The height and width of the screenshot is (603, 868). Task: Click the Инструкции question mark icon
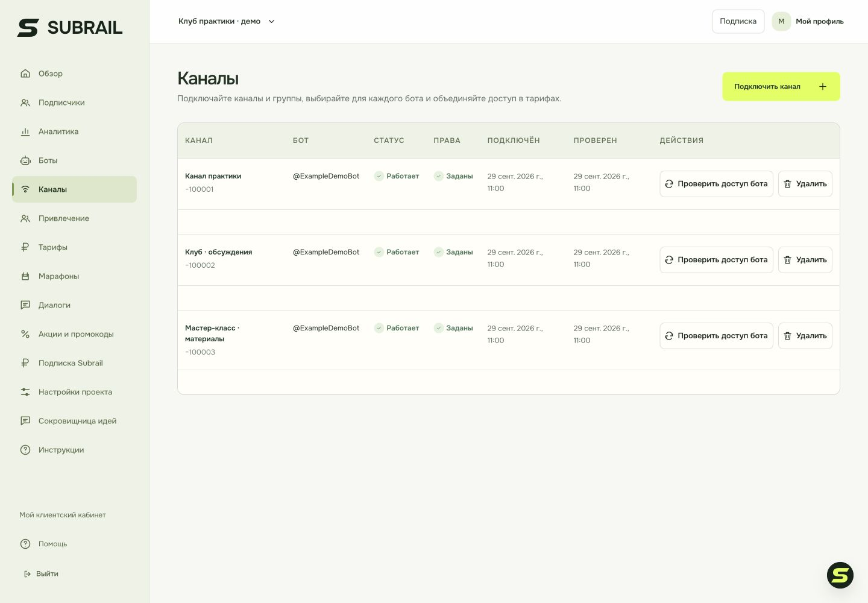pyautogui.click(x=25, y=450)
